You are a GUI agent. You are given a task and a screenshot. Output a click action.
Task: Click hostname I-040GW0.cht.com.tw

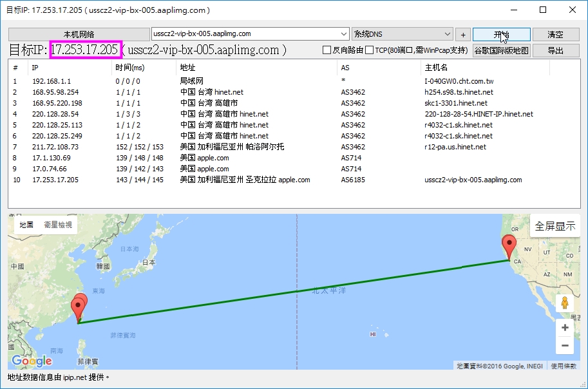coord(459,81)
